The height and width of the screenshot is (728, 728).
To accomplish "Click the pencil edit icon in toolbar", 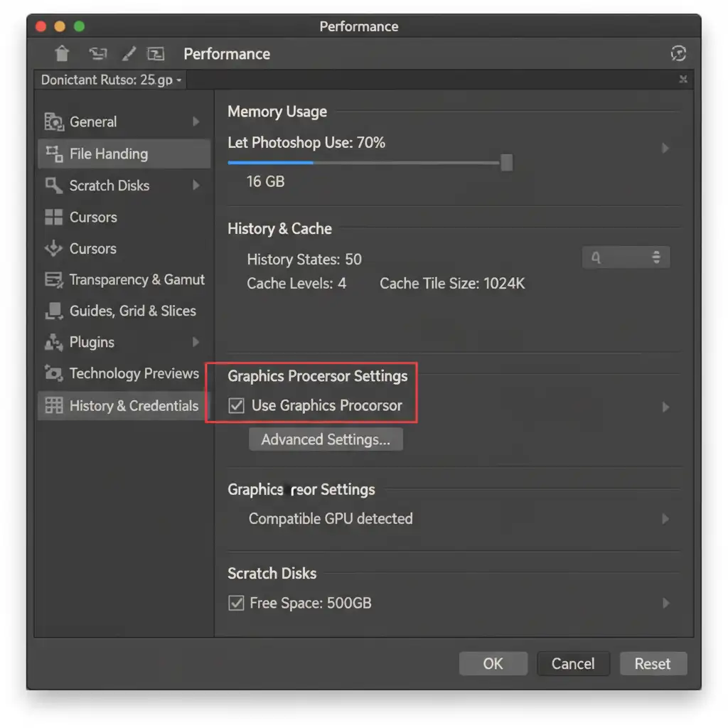I will coord(129,54).
